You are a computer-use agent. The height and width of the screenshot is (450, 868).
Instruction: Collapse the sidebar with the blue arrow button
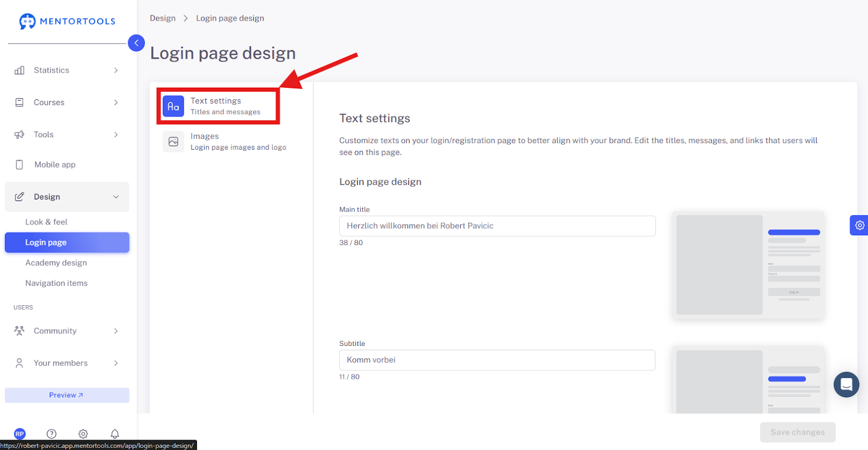click(136, 43)
